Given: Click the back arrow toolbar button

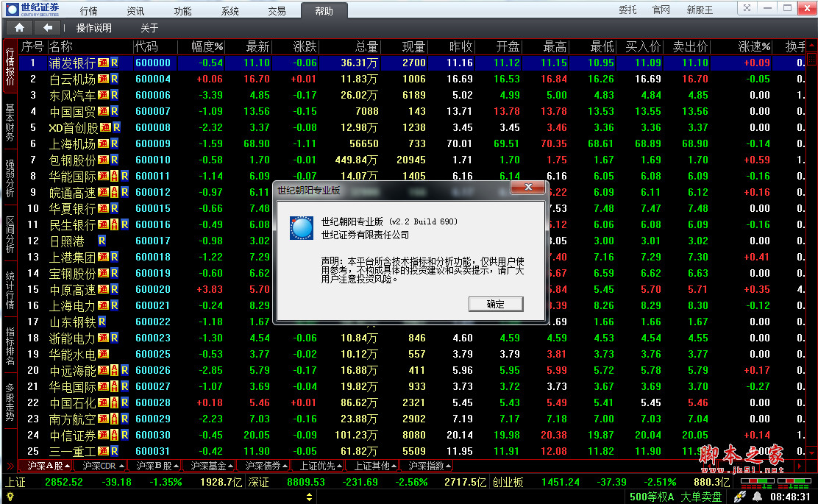Looking at the screenshot, I should (48, 28).
